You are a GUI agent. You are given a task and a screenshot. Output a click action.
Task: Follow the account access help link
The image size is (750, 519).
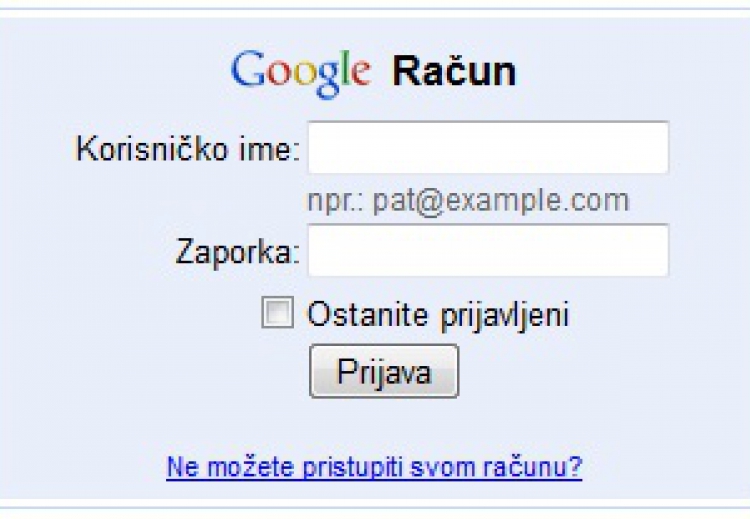[374, 466]
